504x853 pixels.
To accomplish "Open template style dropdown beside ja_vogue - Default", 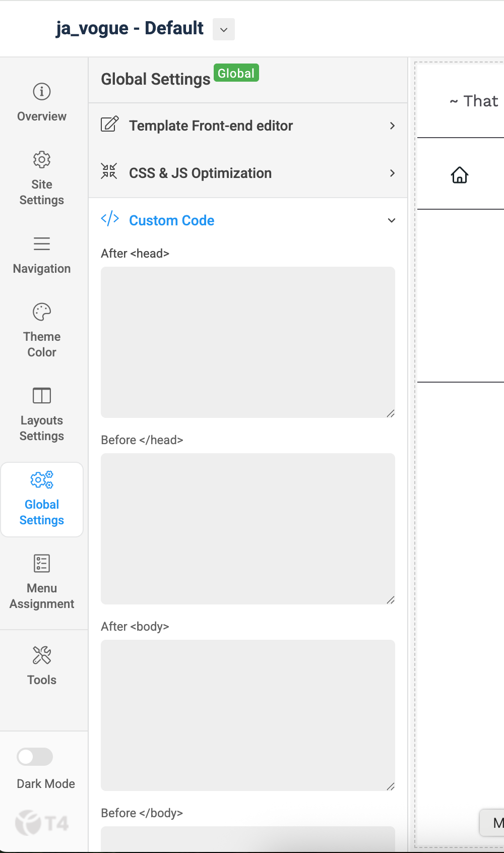I will point(224,29).
